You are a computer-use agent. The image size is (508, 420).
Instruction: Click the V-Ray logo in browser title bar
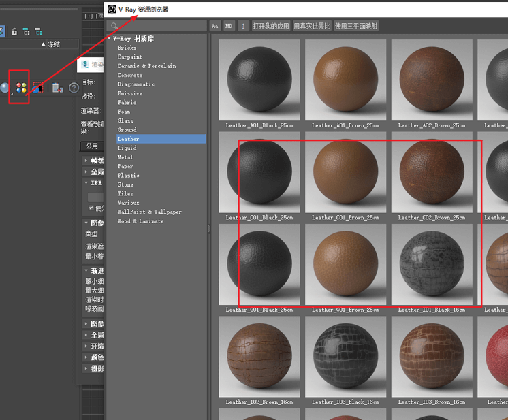(112, 9)
